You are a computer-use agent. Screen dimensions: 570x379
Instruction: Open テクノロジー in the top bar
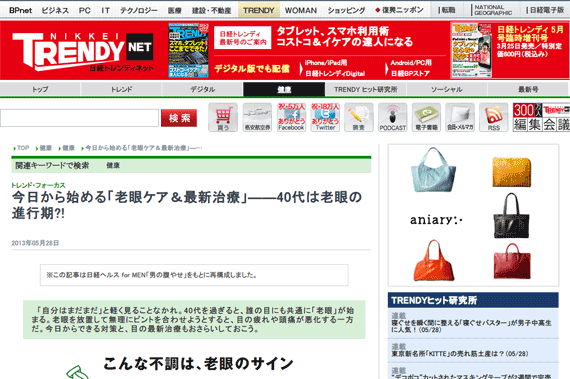[139, 11]
